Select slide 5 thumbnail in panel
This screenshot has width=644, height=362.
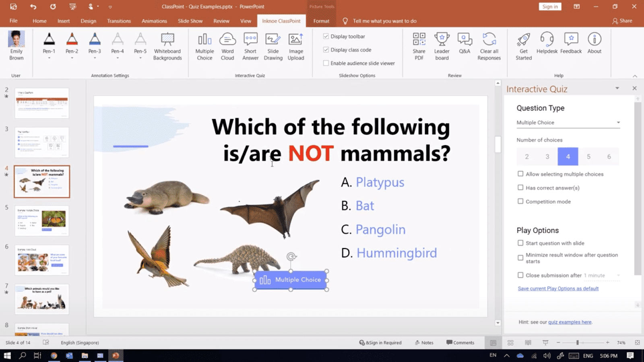pos(42,221)
